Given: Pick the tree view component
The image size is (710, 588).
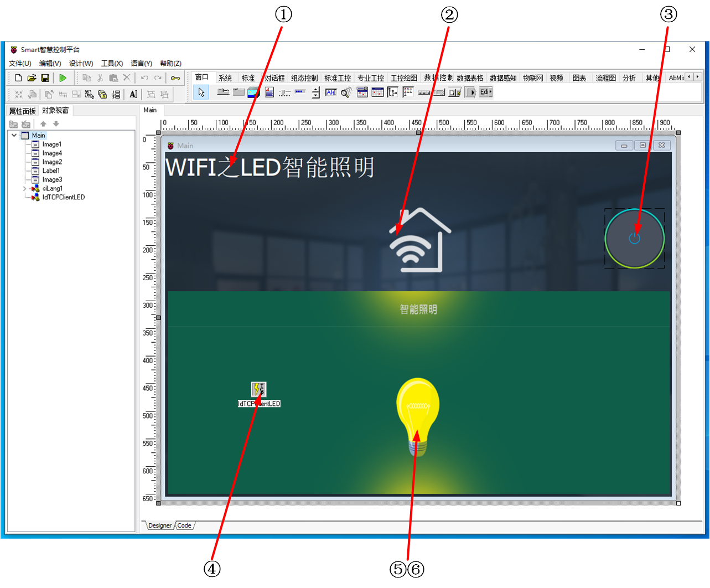Looking at the screenshot, I should click(393, 92).
